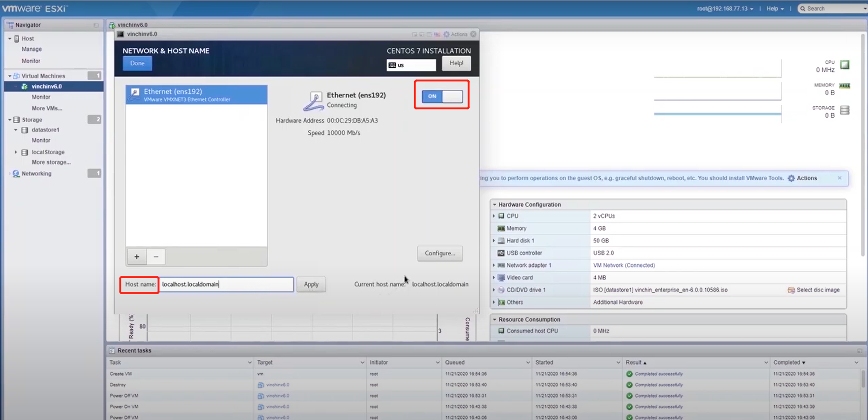Open Monitor under Host

point(31,61)
